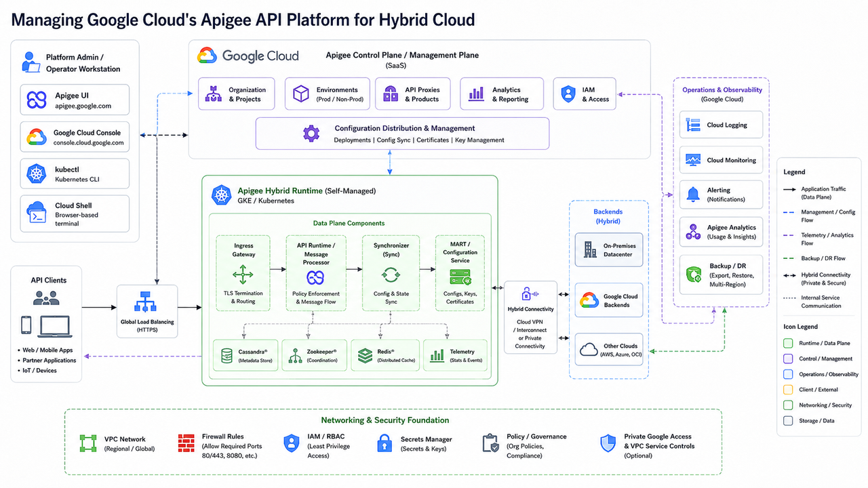The height and width of the screenshot is (488, 868).
Task: Click the purple Control / Management legend swatch
Action: (x=788, y=359)
